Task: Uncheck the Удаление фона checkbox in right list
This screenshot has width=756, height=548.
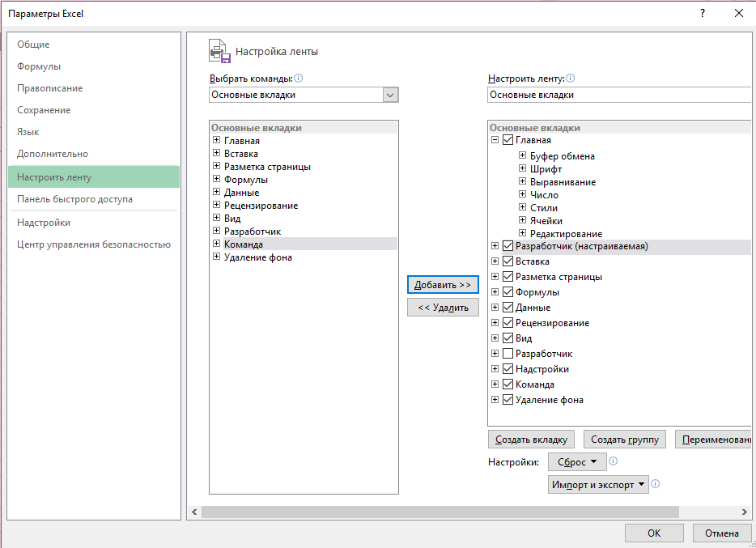Action: (508, 400)
